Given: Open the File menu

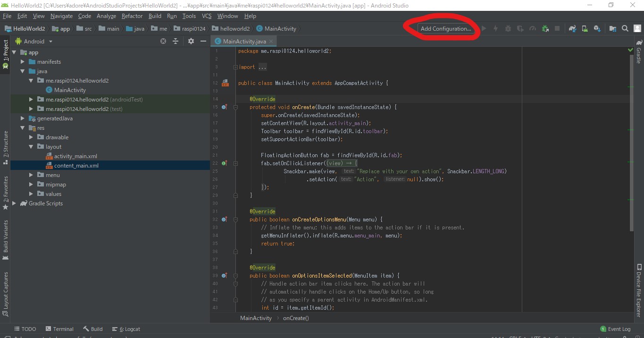Looking at the screenshot, I should tap(7, 16).
